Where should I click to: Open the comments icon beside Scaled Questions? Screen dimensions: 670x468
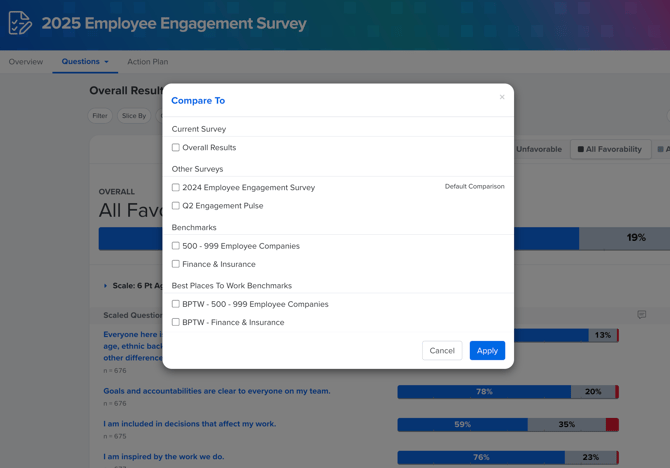(x=641, y=315)
